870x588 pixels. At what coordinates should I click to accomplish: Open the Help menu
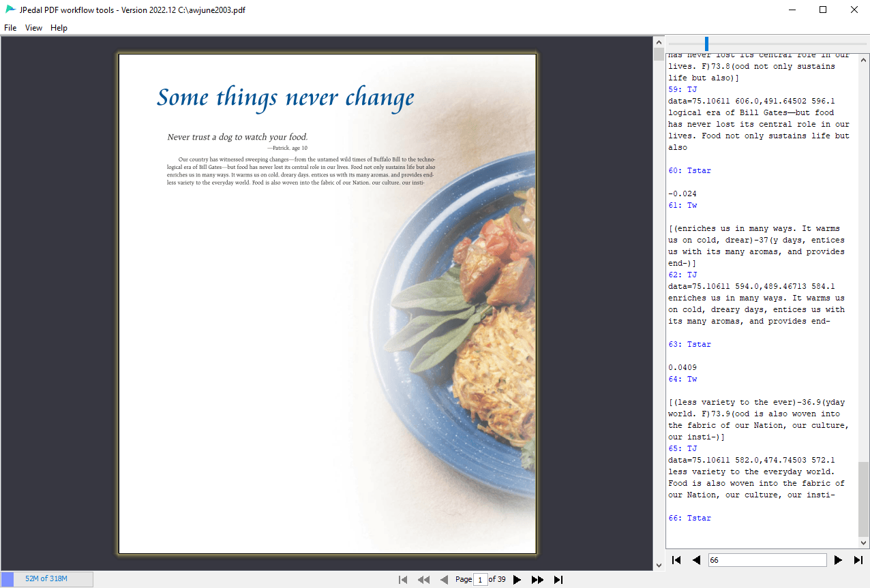(x=59, y=28)
